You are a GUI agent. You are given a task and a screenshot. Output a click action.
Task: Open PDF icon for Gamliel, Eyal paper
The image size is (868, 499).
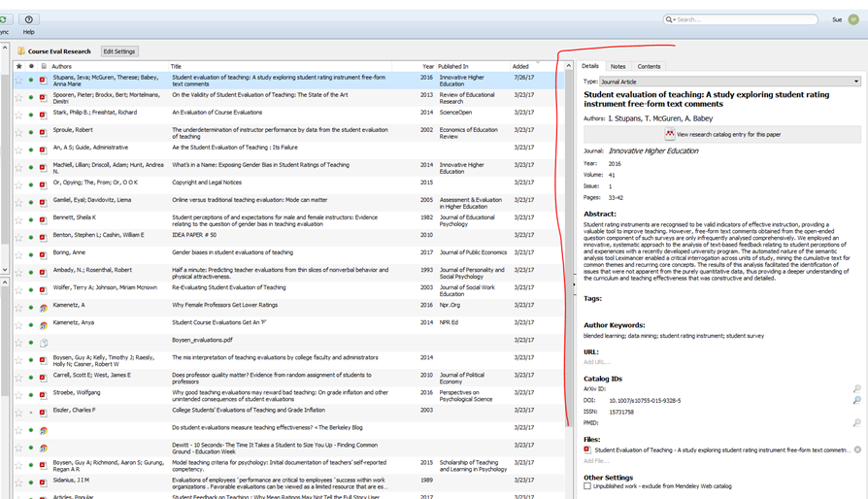[x=43, y=203]
